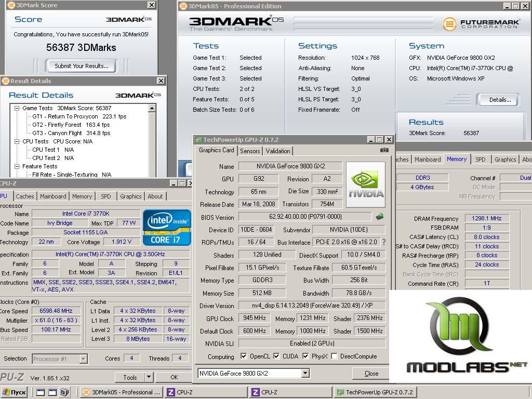The width and height of the screenshot is (532, 399).
Task: Open Caches tab in front CPU-Z window
Action: 25,196
